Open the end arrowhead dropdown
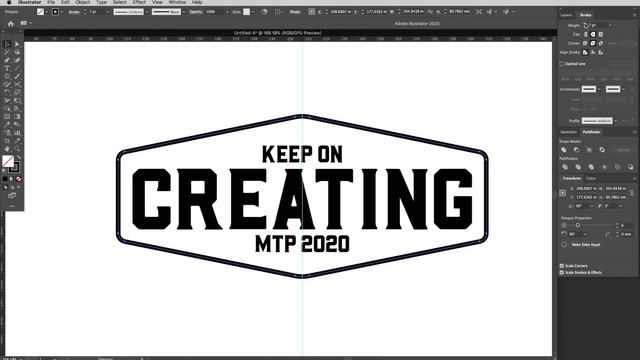640x360 pixels. pos(623,89)
